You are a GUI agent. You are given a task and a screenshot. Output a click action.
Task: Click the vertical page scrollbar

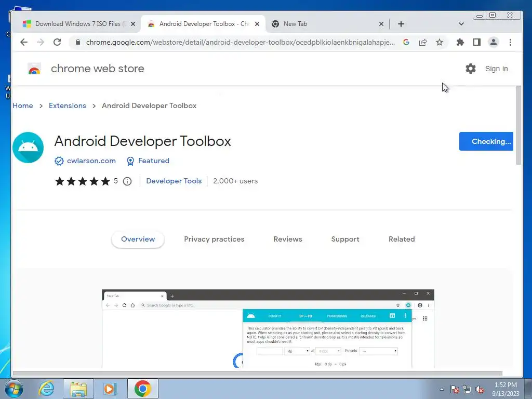point(518,125)
